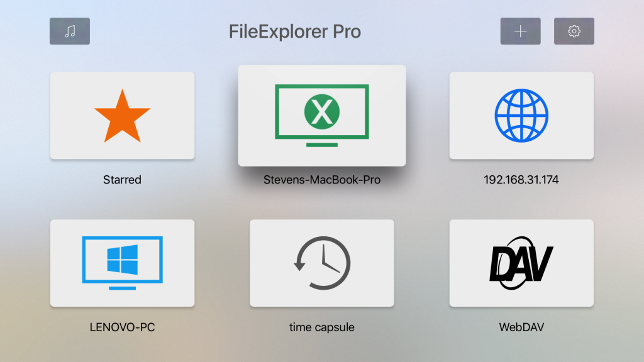Click the "192.168.31.174" address label
The width and height of the screenshot is (644, 362).
(x=521, y=180)
